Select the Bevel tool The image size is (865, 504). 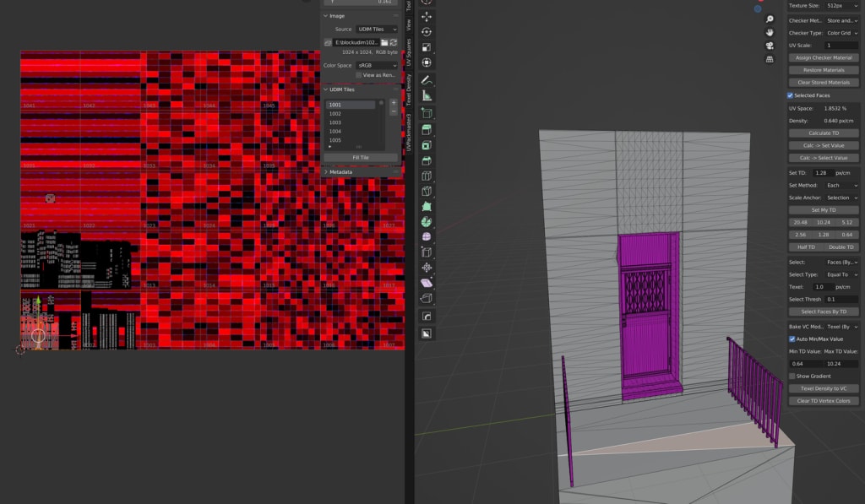427,161
